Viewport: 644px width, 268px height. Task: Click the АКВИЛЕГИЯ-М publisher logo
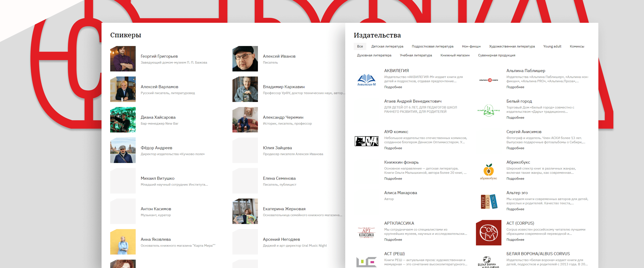(x=366, y=80)
